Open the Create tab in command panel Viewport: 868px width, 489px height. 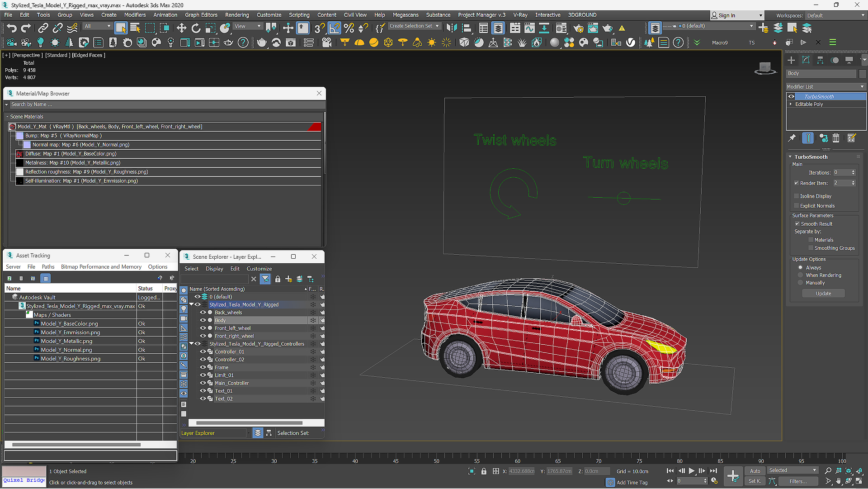[791, 60]
